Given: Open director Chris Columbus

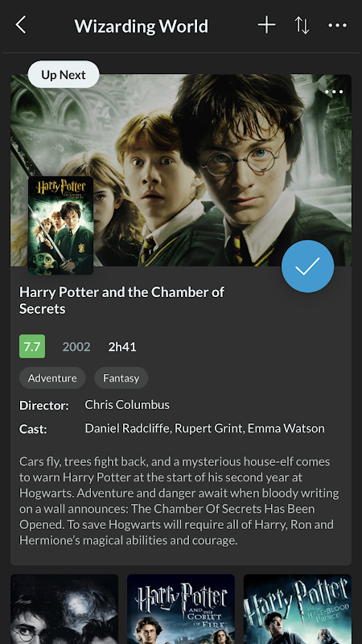Looking at the screenshot, I should coord(127,405).
